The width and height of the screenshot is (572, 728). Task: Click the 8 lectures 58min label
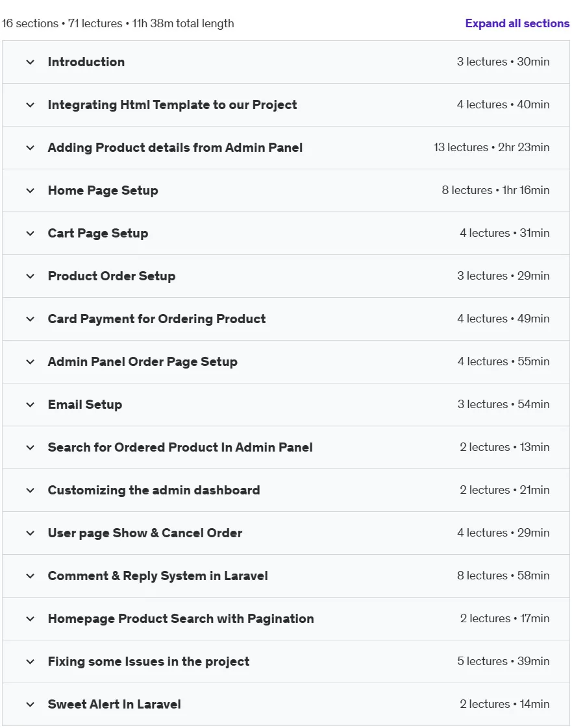click(503, 576)
